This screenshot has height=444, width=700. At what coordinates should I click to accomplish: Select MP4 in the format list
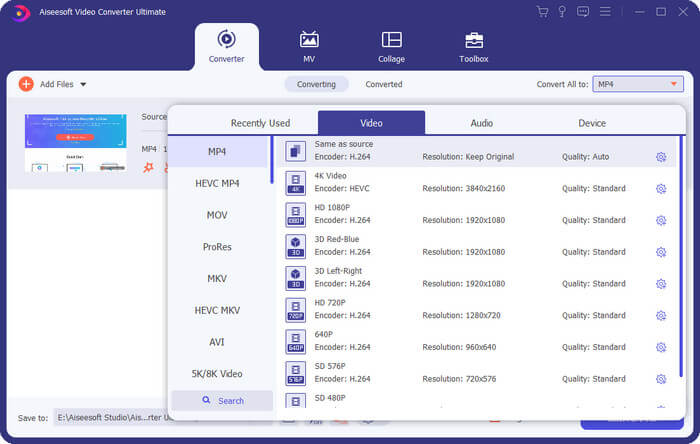[217, 152]
